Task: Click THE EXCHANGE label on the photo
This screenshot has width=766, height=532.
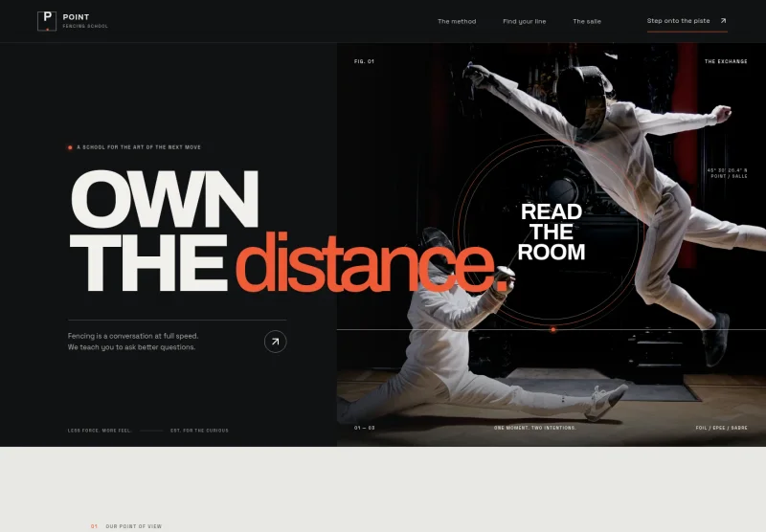Action: click(x=726, y=61)
